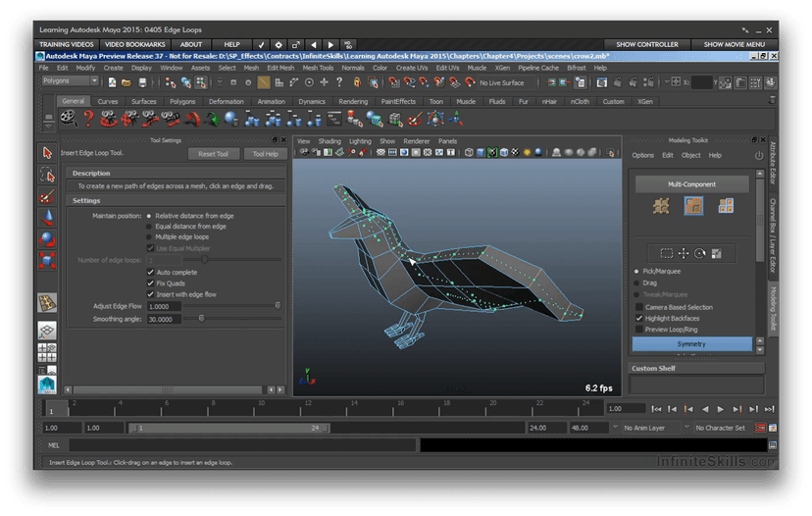Image resolution: width=812 pixels, height=516 pixels.
Task: Select vertex mode in Modeling Toolkit
Action: (661, 206)
